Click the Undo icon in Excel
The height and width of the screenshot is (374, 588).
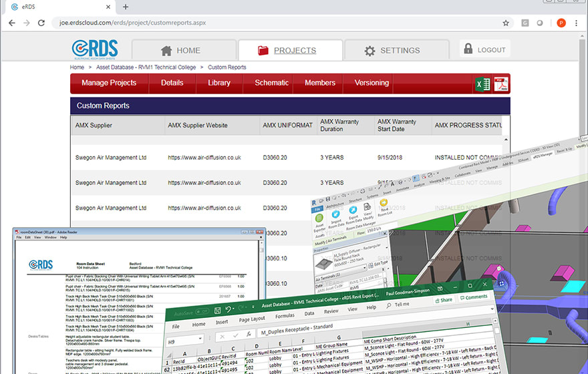(x=228, y=309)
